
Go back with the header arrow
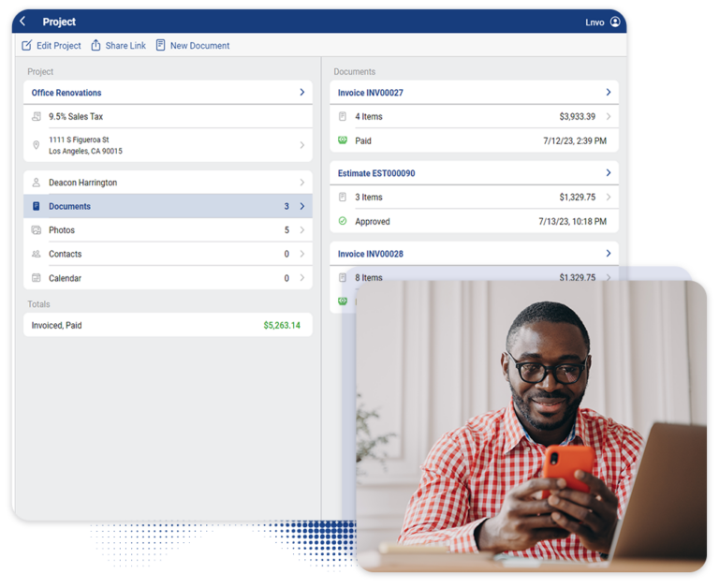(x=22, y=22)
